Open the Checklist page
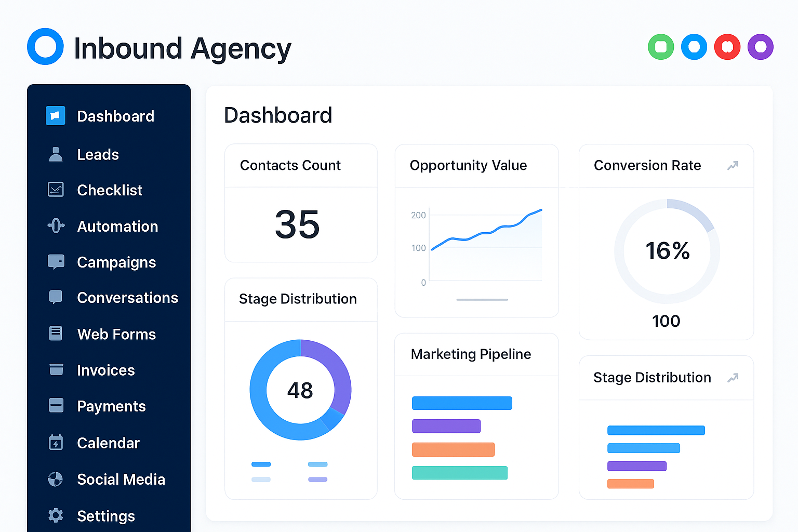The image size is (798, 532). pos(110,190)
